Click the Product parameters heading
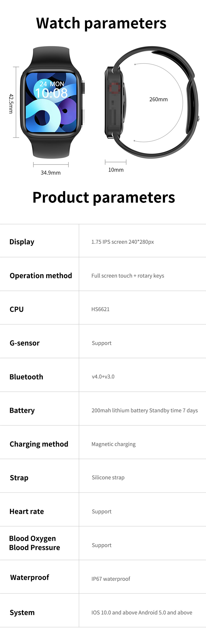Screen dimensions: 206x644 [x=104, y=197]
